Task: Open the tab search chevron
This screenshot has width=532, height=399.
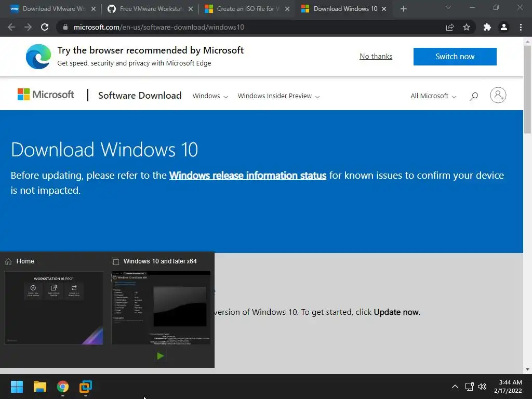Action: click(x=448, y=7)
